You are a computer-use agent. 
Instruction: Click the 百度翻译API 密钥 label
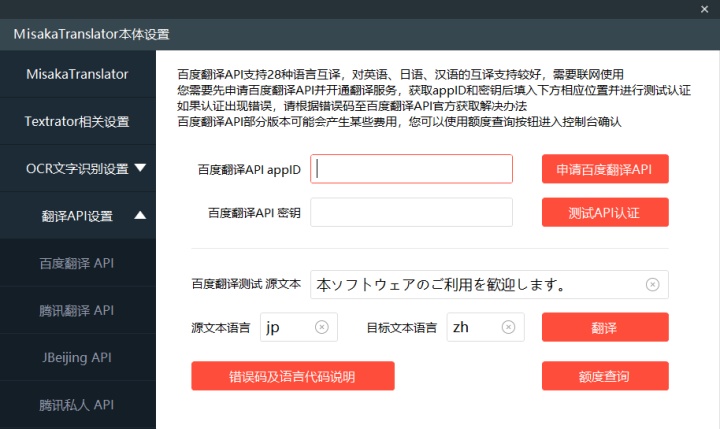click(254, 213)
